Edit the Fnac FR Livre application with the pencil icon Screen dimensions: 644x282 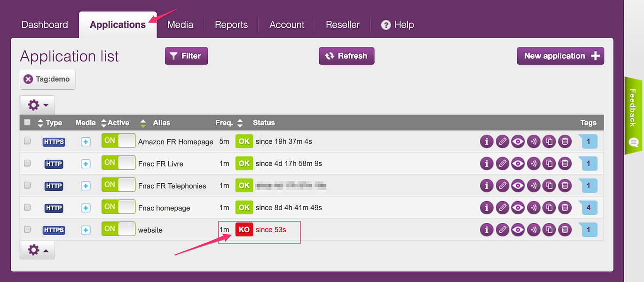coord(502,163)
